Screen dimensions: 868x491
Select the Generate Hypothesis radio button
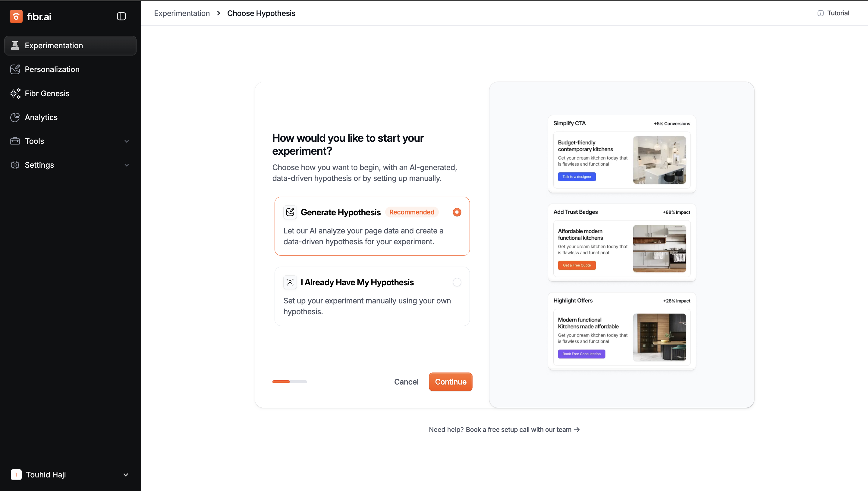tap(457, 212)
